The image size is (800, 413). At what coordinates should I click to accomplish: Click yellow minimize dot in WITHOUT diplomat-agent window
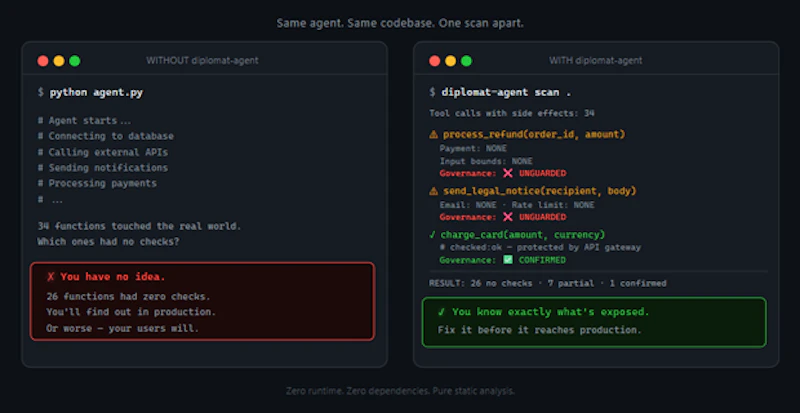59,61
